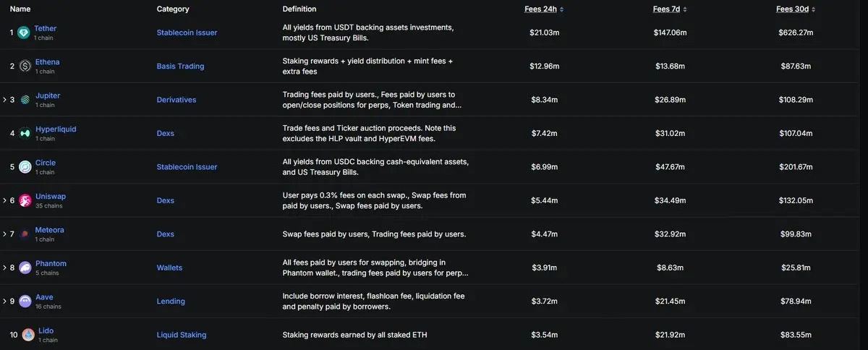Expand the Jupiter row chevron
Screen dimensions: 868x350
coord(4,100)
